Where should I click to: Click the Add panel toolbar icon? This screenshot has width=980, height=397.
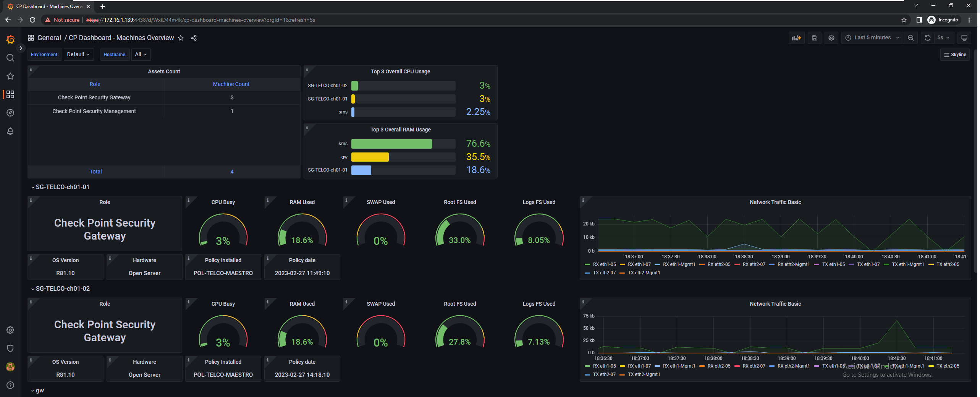tap(796, 38)
